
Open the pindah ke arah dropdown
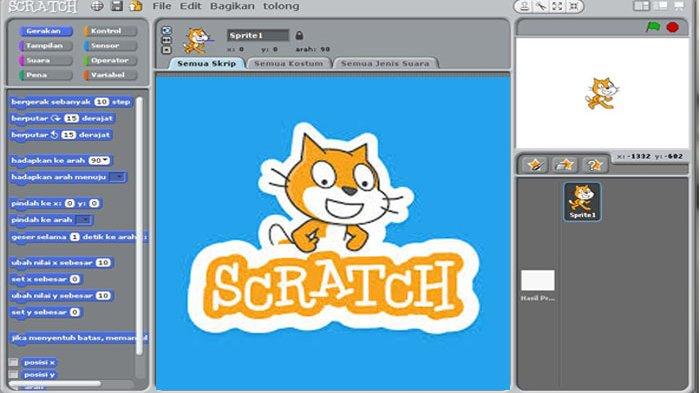point(83,220)
